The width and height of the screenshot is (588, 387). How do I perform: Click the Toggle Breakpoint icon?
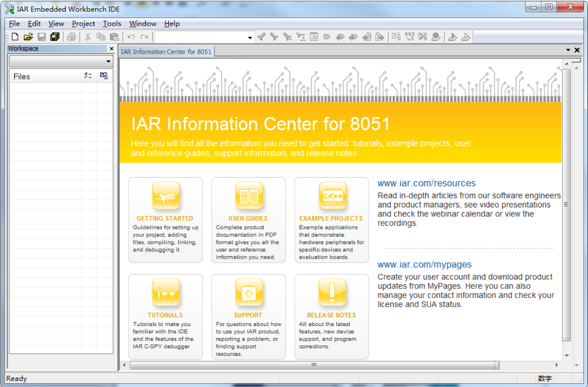point(436,37)
